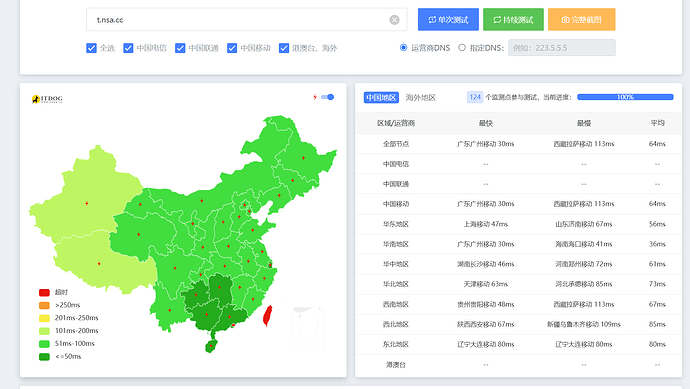Image resolution: width=690 pixels, height=389 pixels.
Task: Click the Heilongjiang node marker on map
Action: [x=304, y=158]
